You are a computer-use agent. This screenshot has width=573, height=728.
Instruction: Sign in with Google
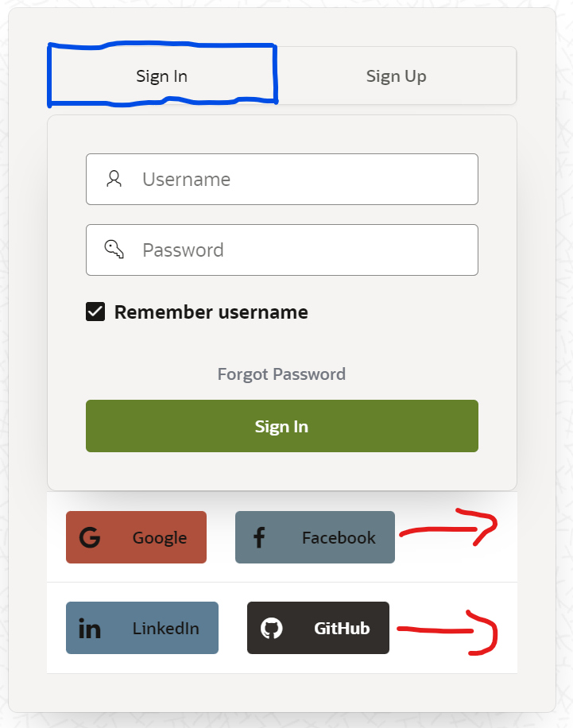pyautogui.click(x=135, y=537)
